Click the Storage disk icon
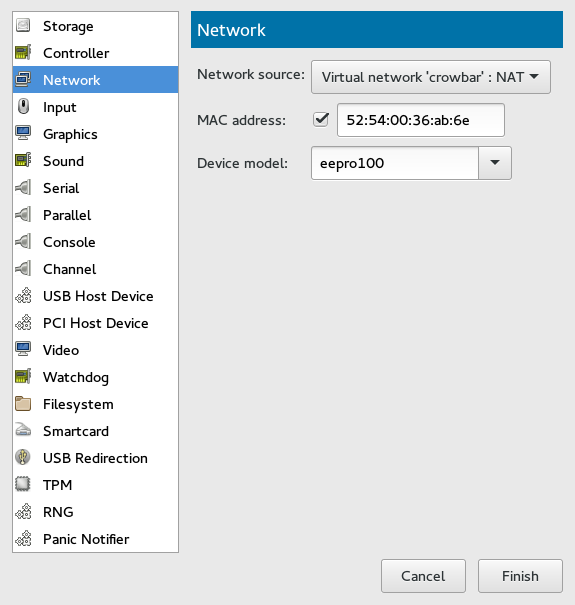Screen dimensions: 575x605 tap(23, 26)
